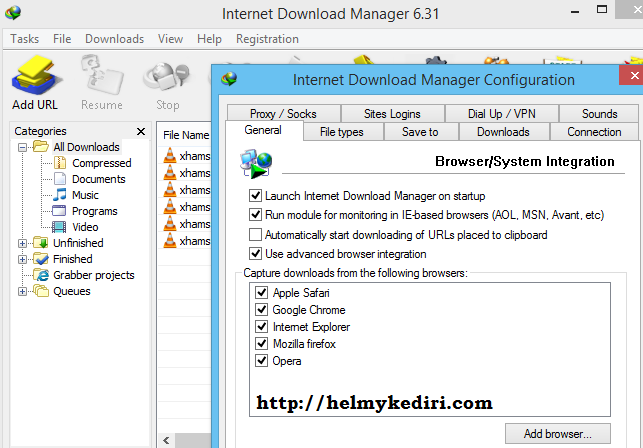Click the Compressed category icon
Screen dimensions: 643x448
point(60,163)
